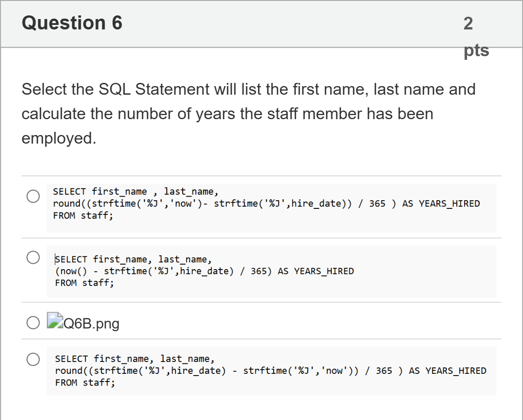Select the first answer radio button
This screenshot has width=523, height=420.
click(x=33, y=196)
